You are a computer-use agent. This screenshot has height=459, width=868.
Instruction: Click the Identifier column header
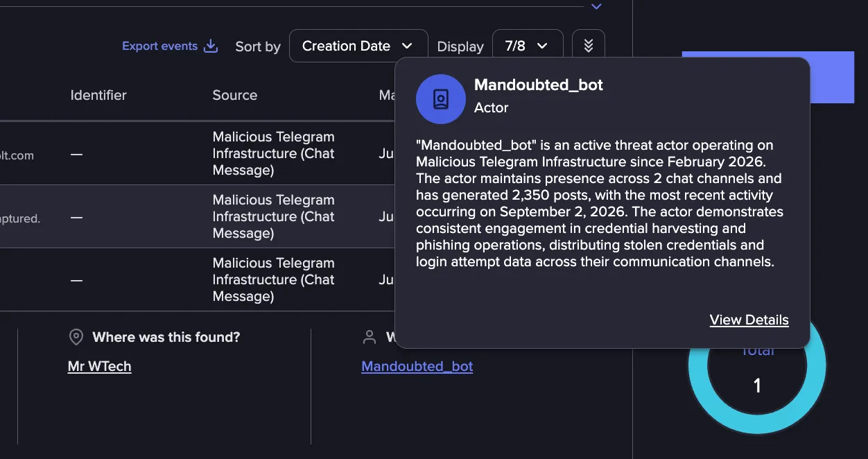[x=98, y=95]
